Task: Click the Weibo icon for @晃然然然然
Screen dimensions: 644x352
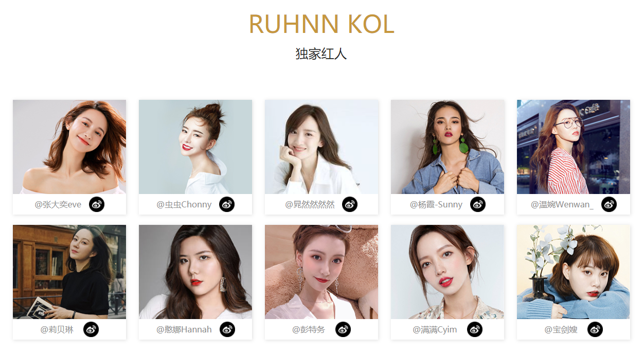Action: [x=350, y=204]
